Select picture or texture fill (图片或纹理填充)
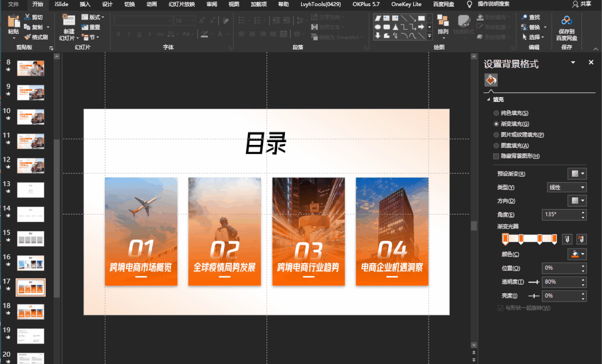The width and height of the screenshot is (602, 364). click(x=496, y=135)
